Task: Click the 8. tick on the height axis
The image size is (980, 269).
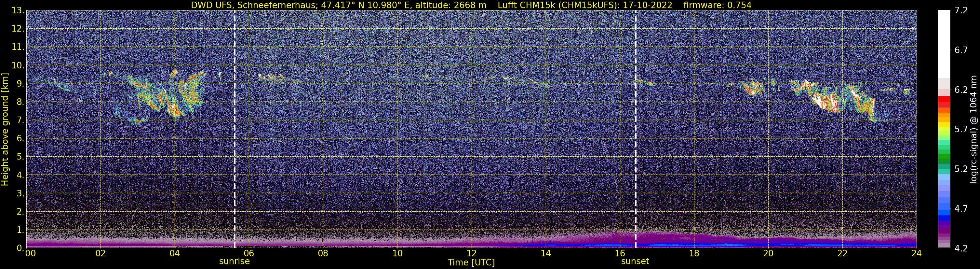Action: click(20, 102)
